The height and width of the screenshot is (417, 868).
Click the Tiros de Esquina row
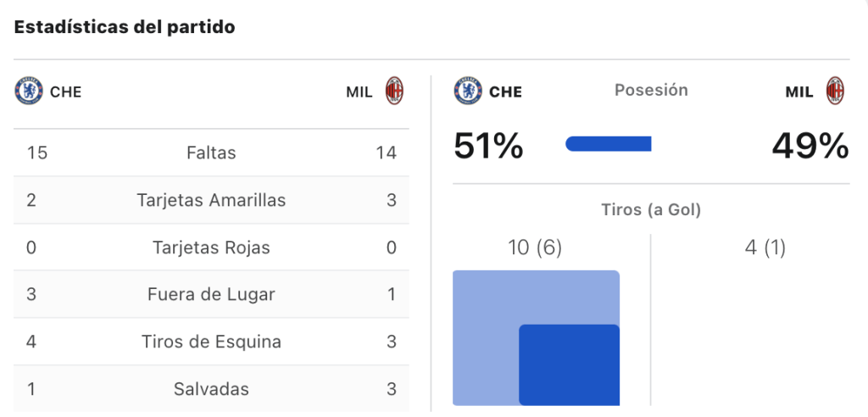click(x=211, y=342)
